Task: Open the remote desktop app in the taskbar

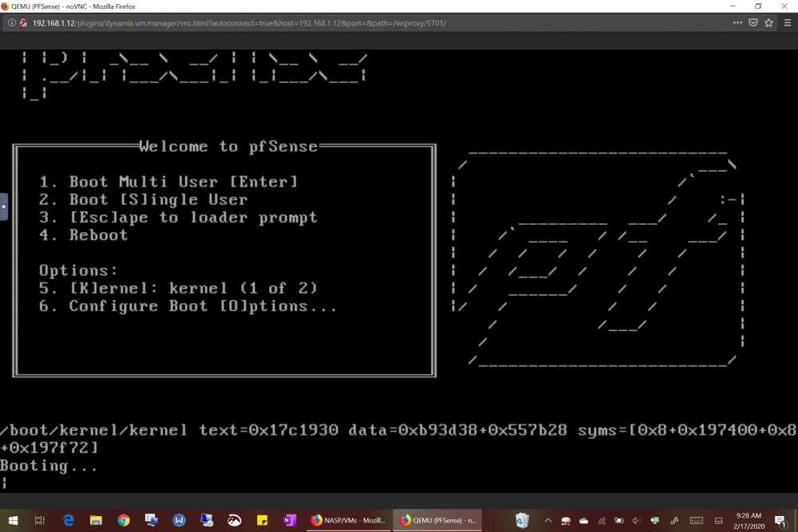Action: pyautogui.click(x=206, y=520)
